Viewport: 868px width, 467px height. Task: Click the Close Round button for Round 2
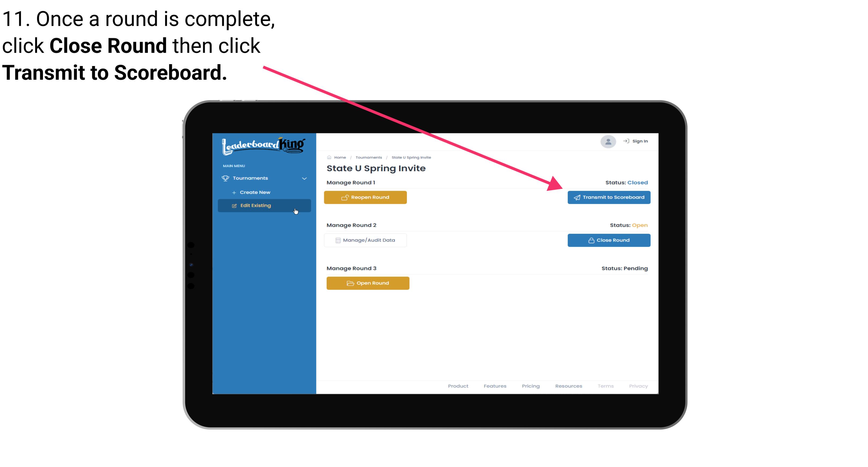click(608, 240)
